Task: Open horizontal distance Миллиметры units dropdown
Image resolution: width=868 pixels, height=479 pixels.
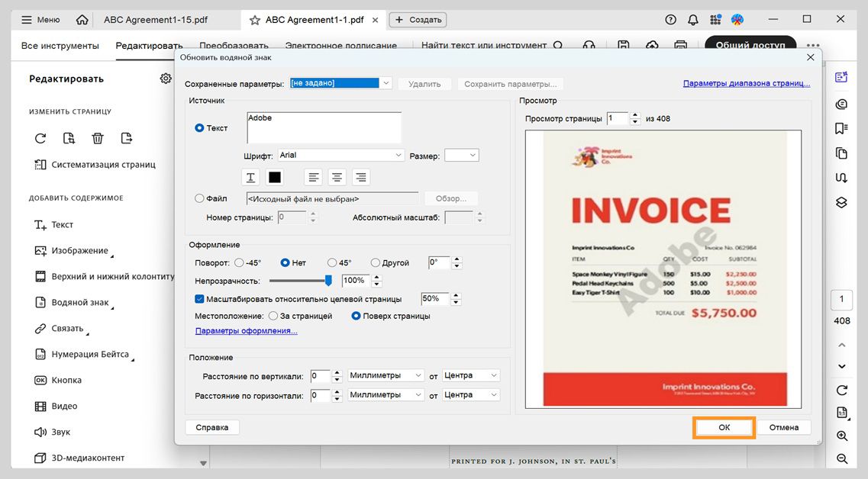Action: coord(386,395)
